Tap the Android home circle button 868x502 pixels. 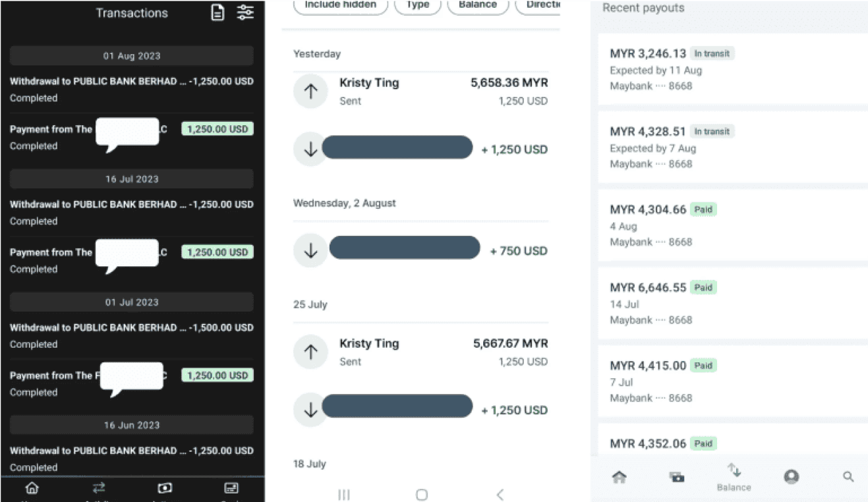tap(422, 494)
